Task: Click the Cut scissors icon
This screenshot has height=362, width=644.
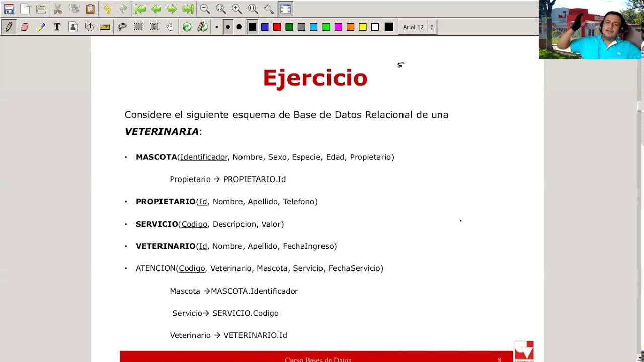Action: (58, 9)
